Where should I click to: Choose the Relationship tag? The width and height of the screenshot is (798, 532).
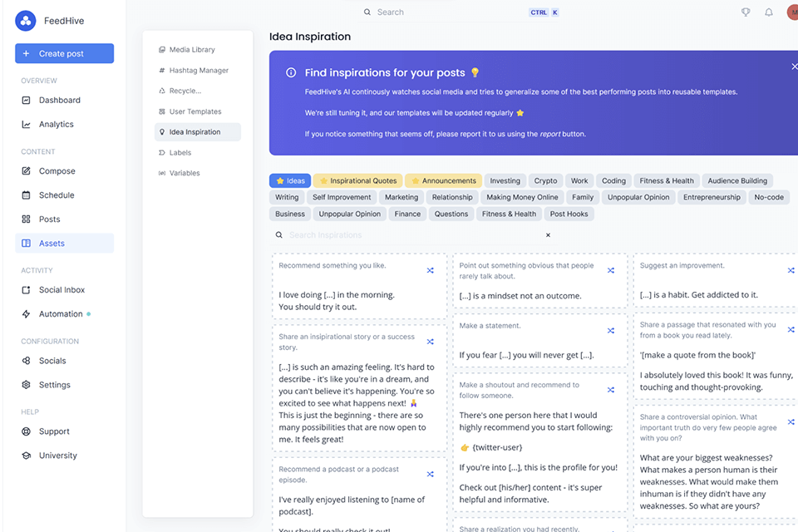452,197
